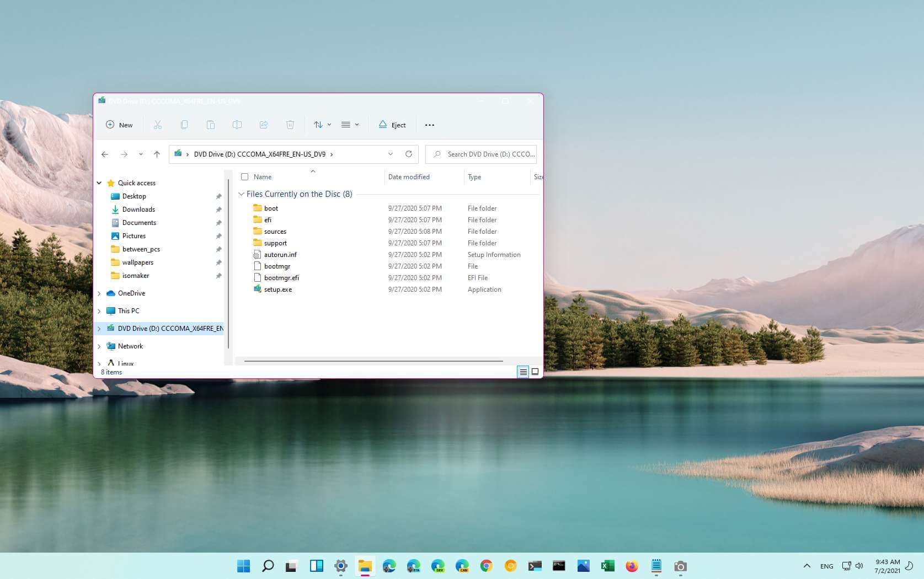Eject the DVD drive

(x=392, y=125)
